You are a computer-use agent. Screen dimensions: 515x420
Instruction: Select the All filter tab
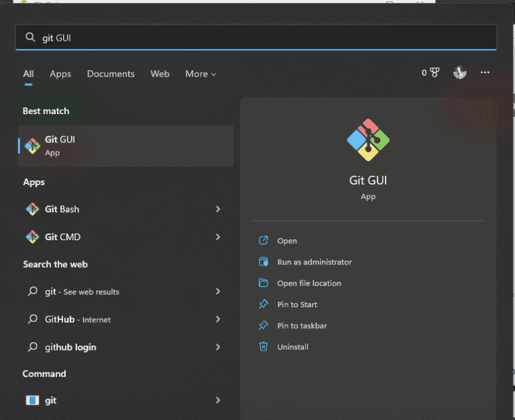[29, 74]
